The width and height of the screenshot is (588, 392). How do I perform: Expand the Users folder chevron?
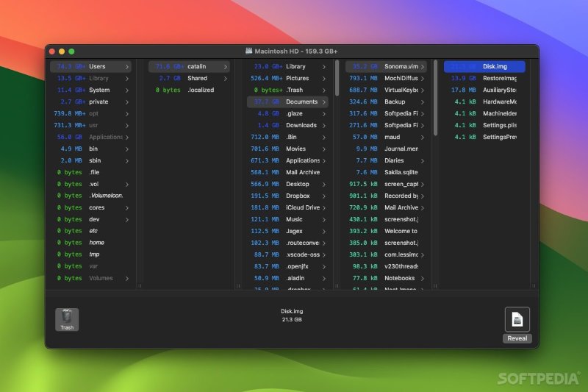pyautogui.click(x=127, y=67)
